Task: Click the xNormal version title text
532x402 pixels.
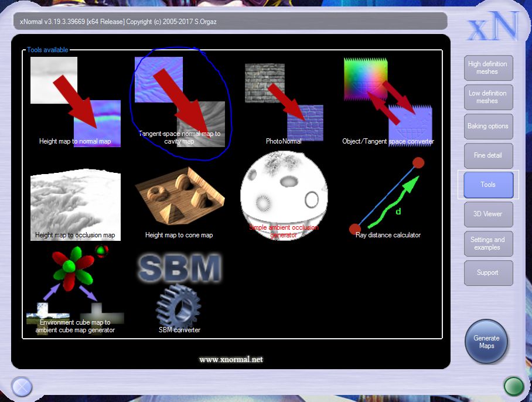Action: pyautogui.click(x=118, y=22)
